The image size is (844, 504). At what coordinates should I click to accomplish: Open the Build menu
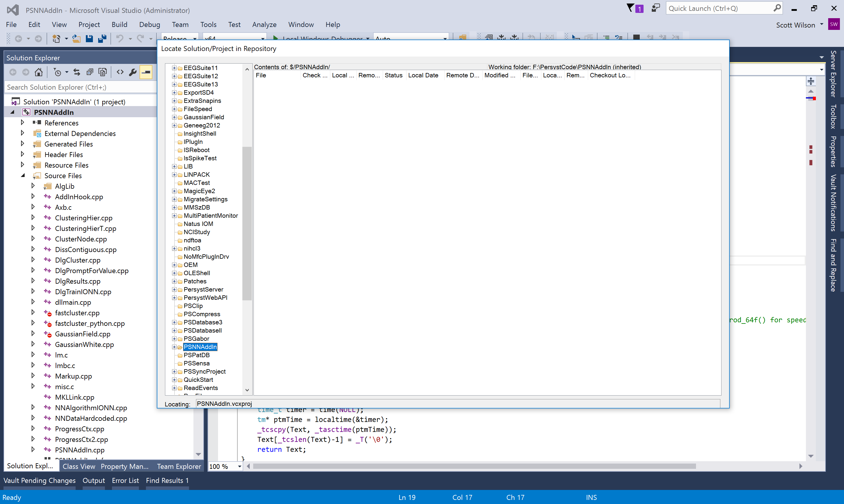pos(119,24)
